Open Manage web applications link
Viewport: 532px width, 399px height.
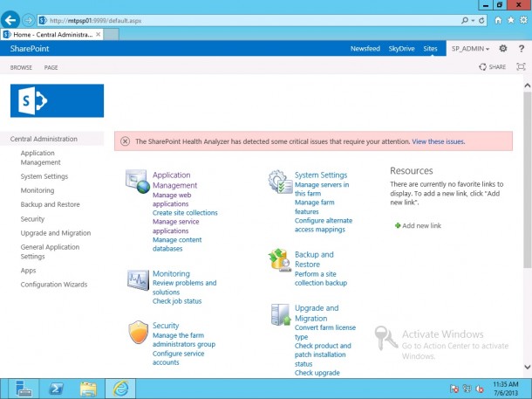(x=172, y=199)
